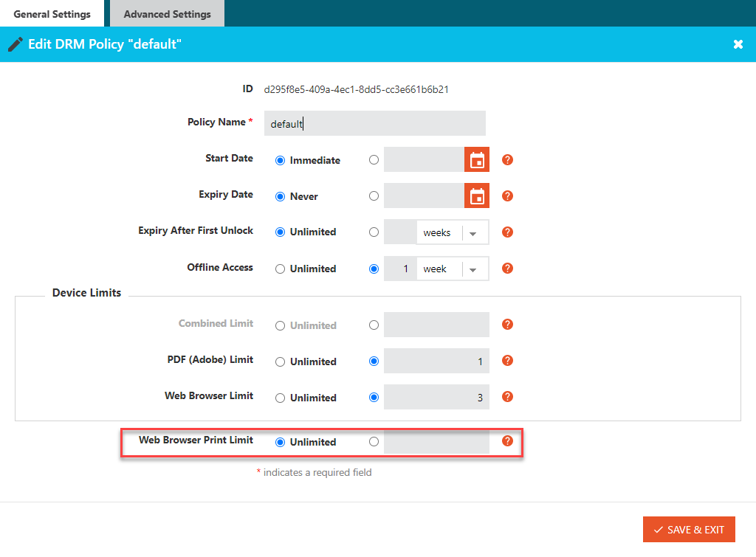Click Web Browser Print Limit value field
The image size is (756, 557).
click(x=437, y=441)
